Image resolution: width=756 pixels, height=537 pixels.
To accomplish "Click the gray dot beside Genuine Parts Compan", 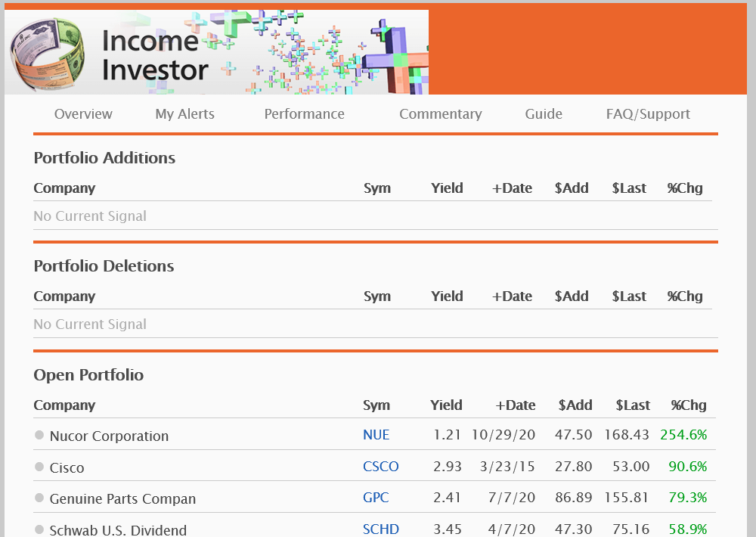I will coord(39,498).
